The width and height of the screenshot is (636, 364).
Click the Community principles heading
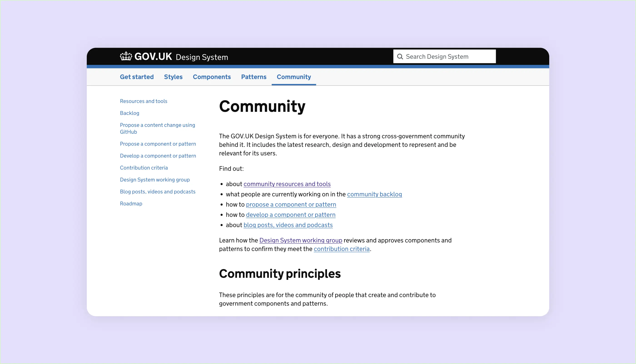280,273
